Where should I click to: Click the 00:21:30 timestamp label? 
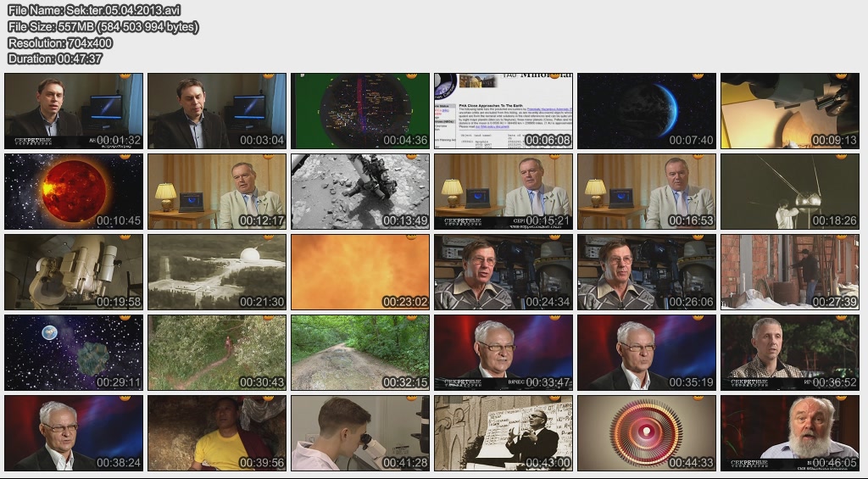[x=262, y=302]
